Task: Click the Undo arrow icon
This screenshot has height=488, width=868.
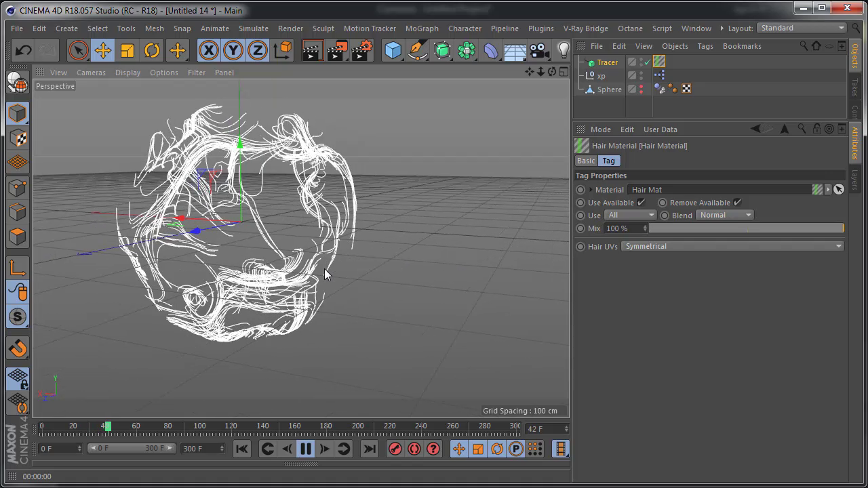Action: 23,50
